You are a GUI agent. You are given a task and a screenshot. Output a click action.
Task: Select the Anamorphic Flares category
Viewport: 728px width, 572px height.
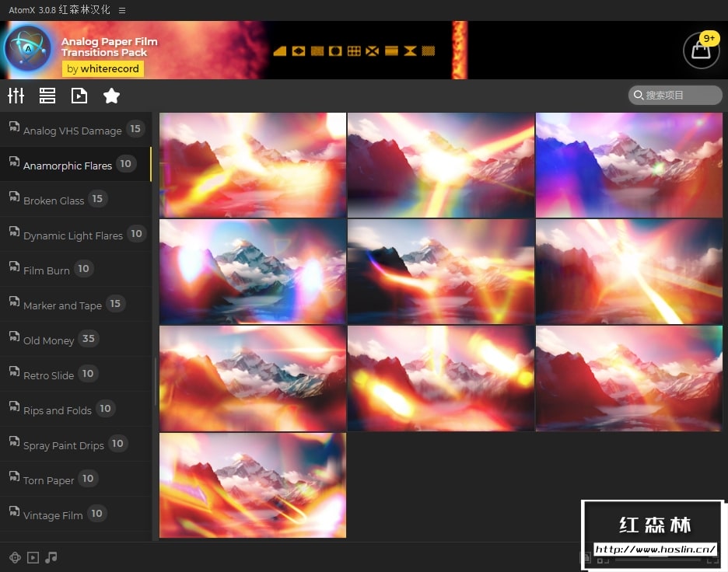[75, 164]
